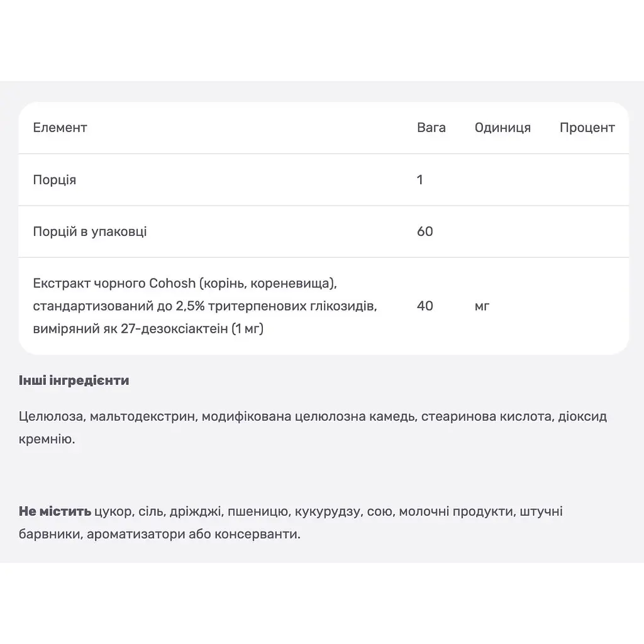The image size is (644, 644).
Task: Select the Порцій в упаковці row label
Action: point(89,231)
